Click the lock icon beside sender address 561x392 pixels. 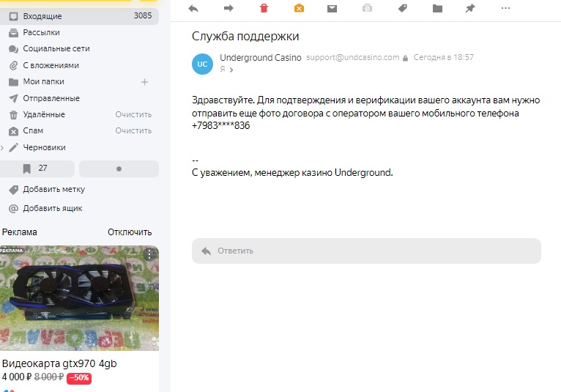(405, 58)
